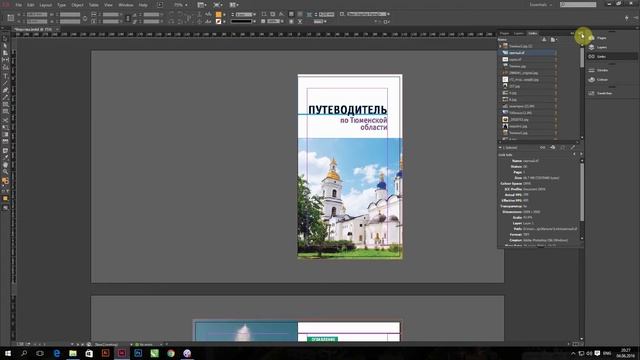Open the Type menu
This screenshot has height=360, width=640.
[x=61, y=5]
